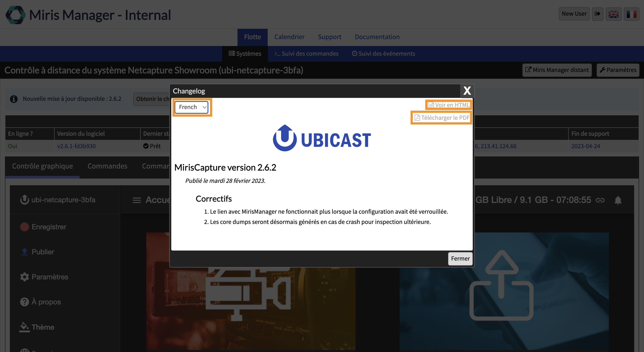The height and width of the screenshot is (352, 644).
Task: Click the logout icon next to New User
Action: (597, 14)
